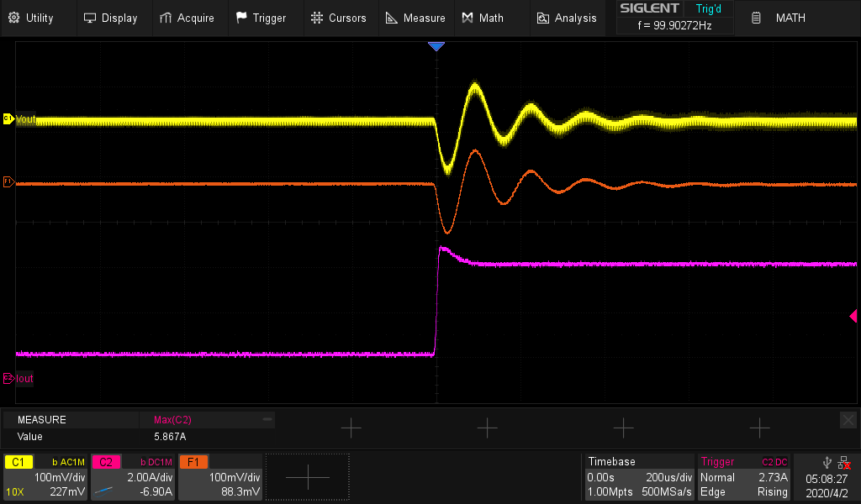The image size is (861, 504).
Task: Remove the Max(C2) measurement via its minus
Action: (267, 418)
